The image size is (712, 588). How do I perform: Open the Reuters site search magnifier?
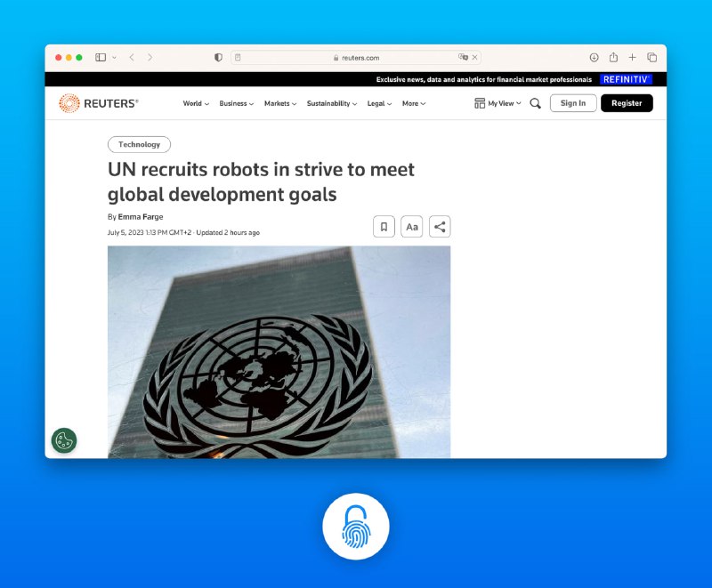click(535, 103)
